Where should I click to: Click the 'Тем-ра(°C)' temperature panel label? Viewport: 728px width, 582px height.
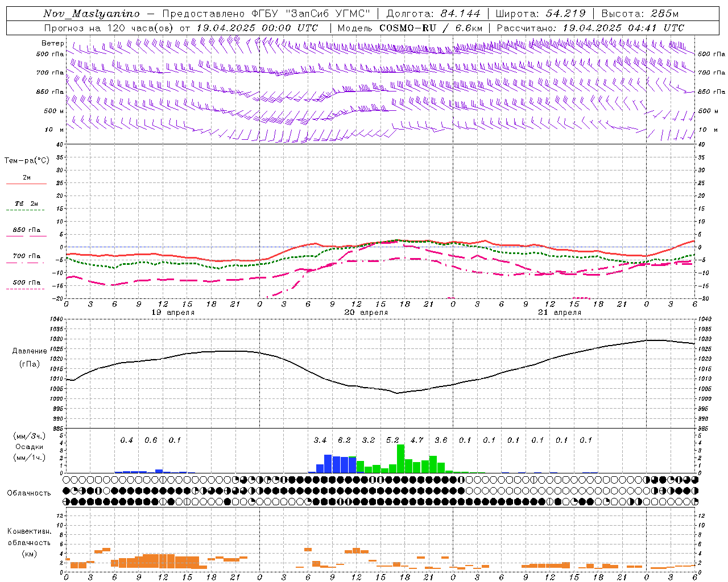[27, 161]
